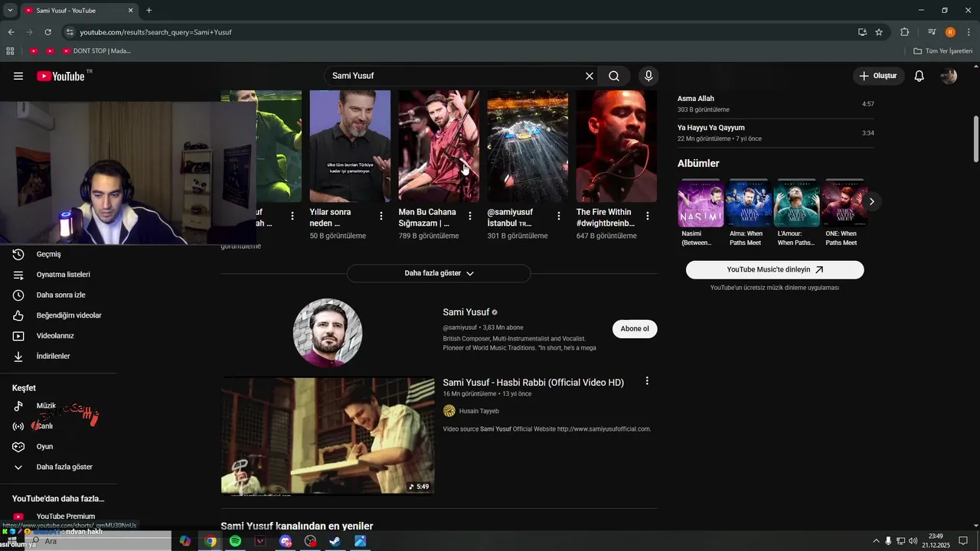Go to YouTube home via logo
This screenshot has width=980, height=551.
[60, 76]
